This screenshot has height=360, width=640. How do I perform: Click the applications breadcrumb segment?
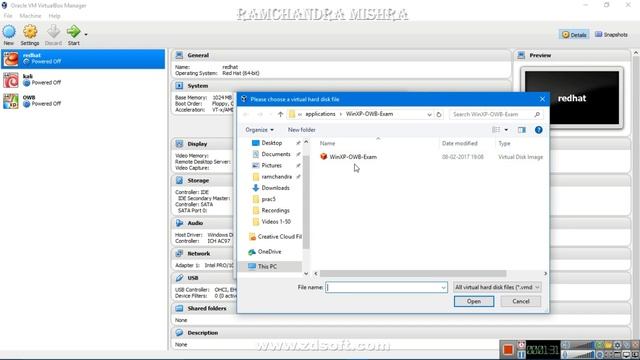[x=320, y=114]
